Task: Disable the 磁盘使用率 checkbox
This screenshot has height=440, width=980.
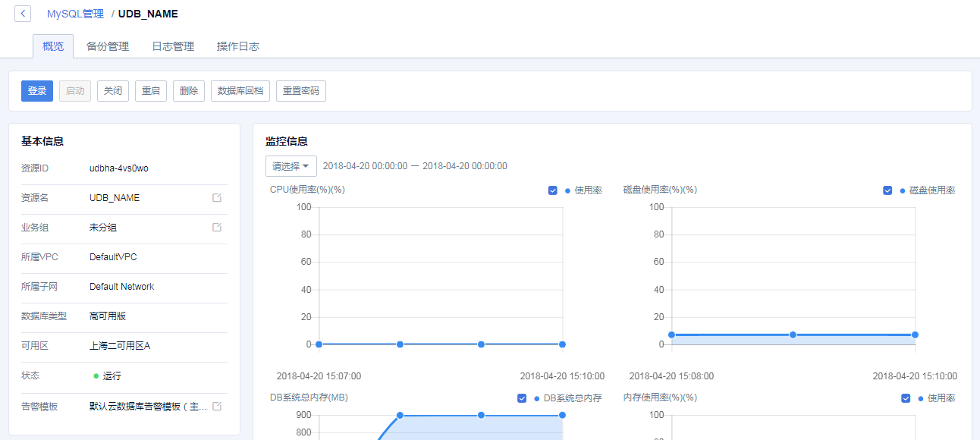Action: tap(887, 190)
